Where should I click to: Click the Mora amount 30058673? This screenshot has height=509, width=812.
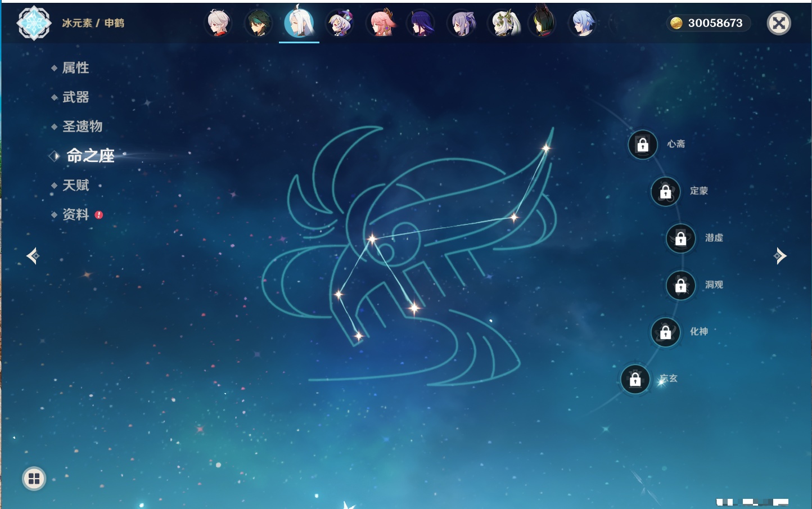[x=715, y=23]
